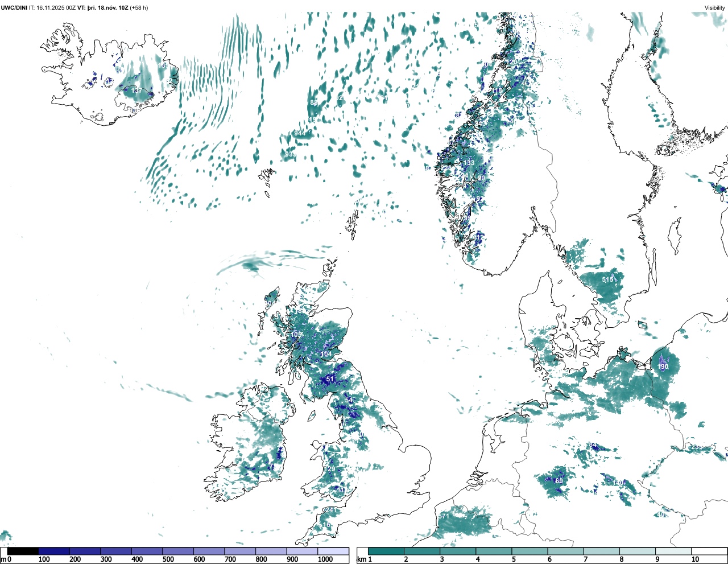This screenshot has height=564, width=728.
Task: Click the pale swatch between 7 and 8 km
Action: [601, 551]
